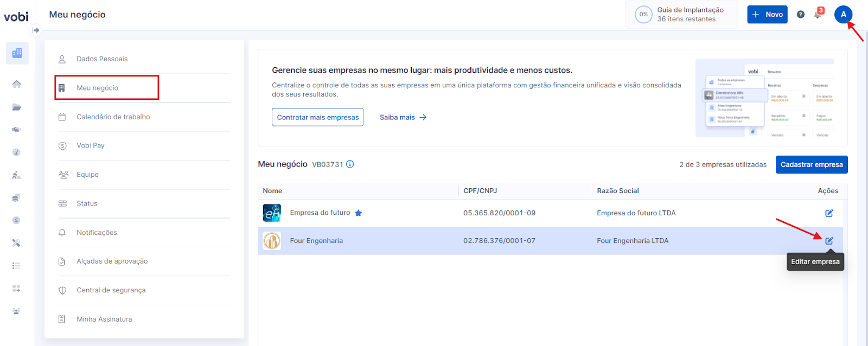
Task: Click the star next to Empresa do futuro
Action: click(359, 213)
